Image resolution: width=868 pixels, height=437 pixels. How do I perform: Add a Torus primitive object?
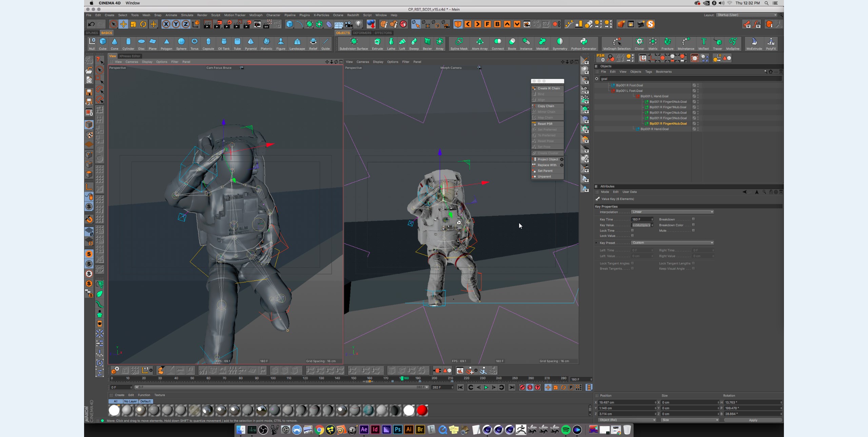tap(194, 43)
